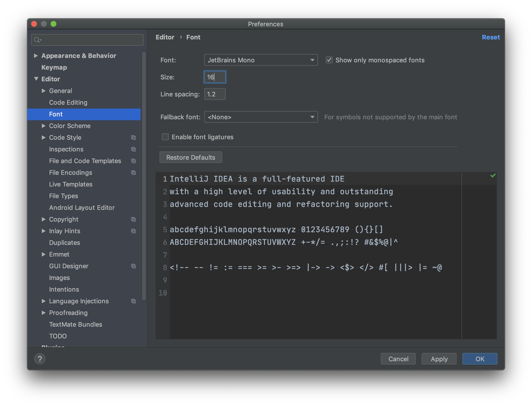Screen dimensions: 532x406
Task: Expand Proofreading node
Action: (x=44, y=313)
